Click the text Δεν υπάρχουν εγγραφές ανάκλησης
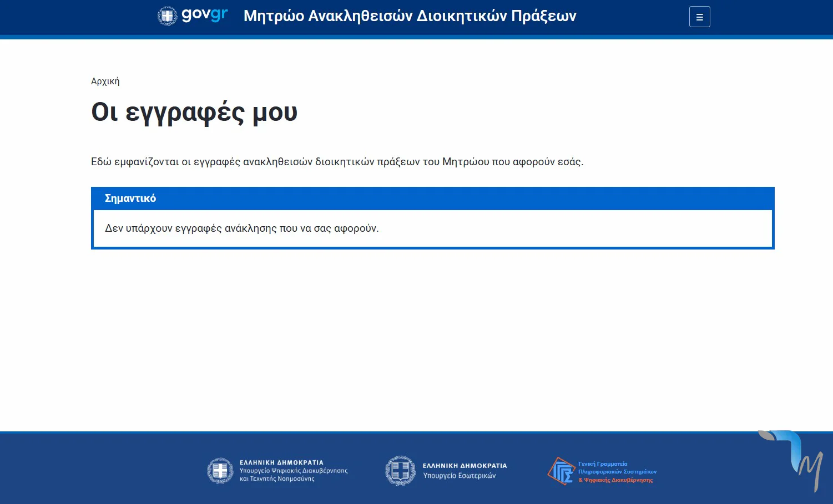Image resolution: width=833 pixels, height=504 pixels. [x=242, y=228]
